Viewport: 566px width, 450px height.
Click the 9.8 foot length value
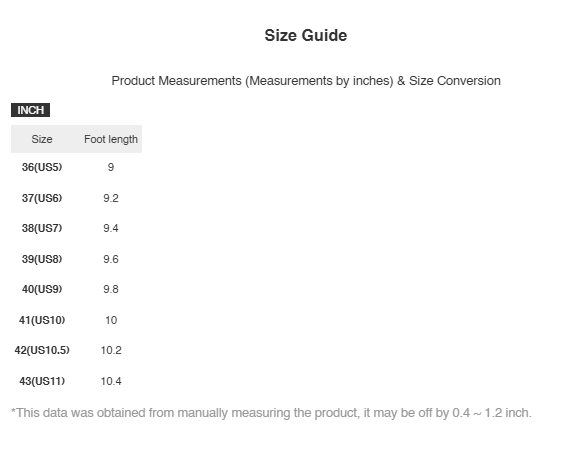tap(111, 289)
